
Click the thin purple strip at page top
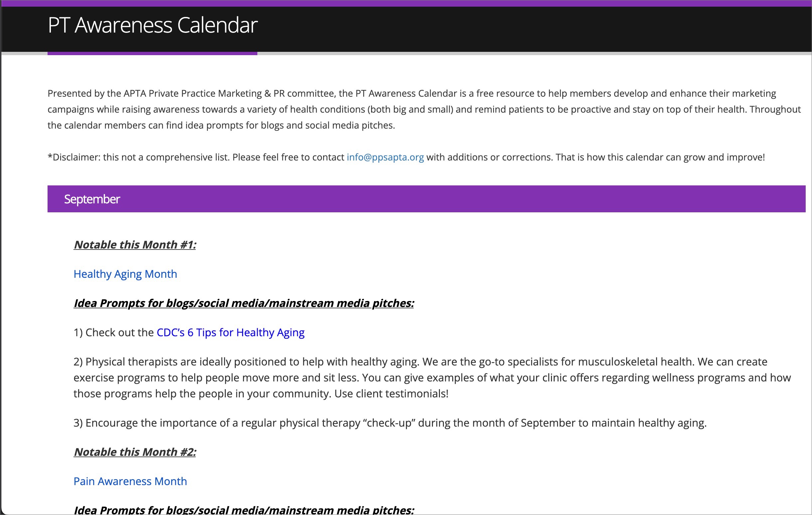pyautogui.click(x=406, y=3)
